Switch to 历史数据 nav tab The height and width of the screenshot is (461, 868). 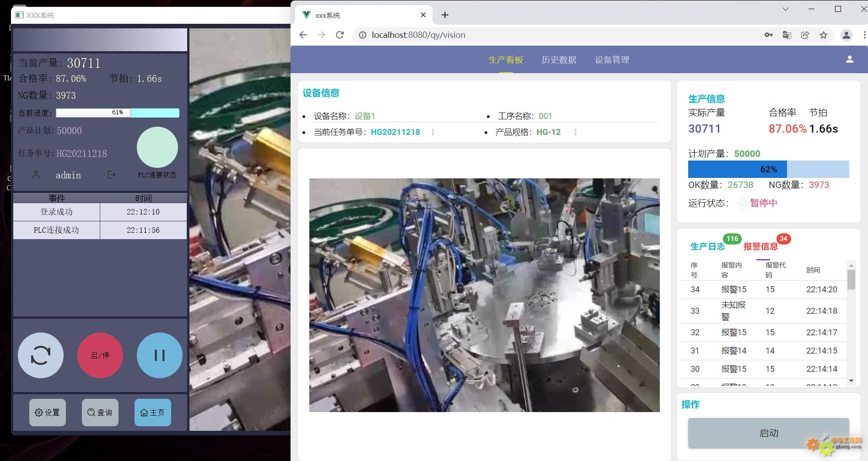pyautogui.click(x=559, y=60)
